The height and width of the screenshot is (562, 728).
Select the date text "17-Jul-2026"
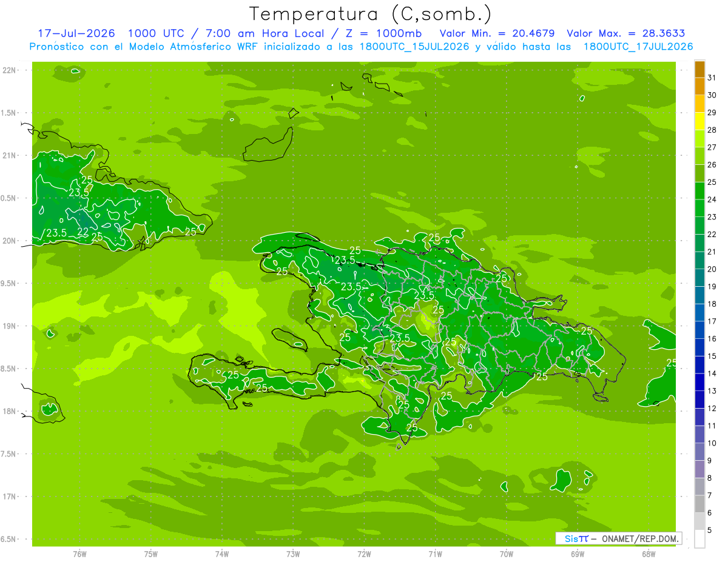coord(76,33)
